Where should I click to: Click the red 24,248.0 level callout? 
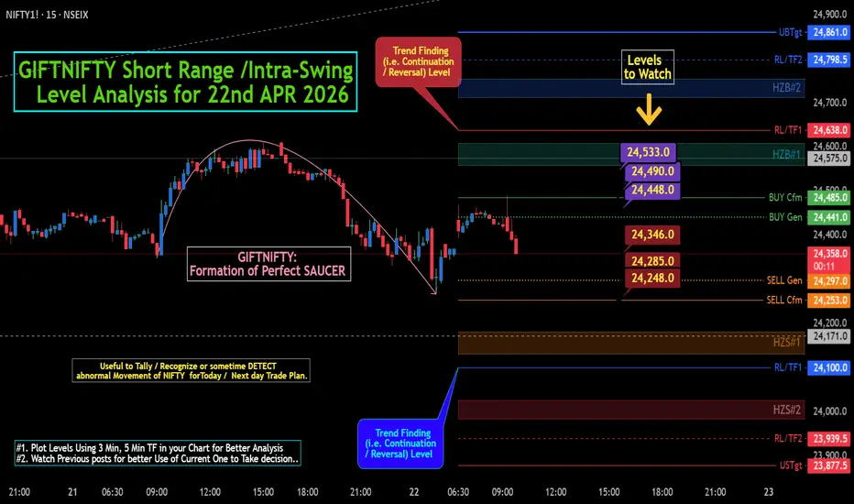[652, 279]
